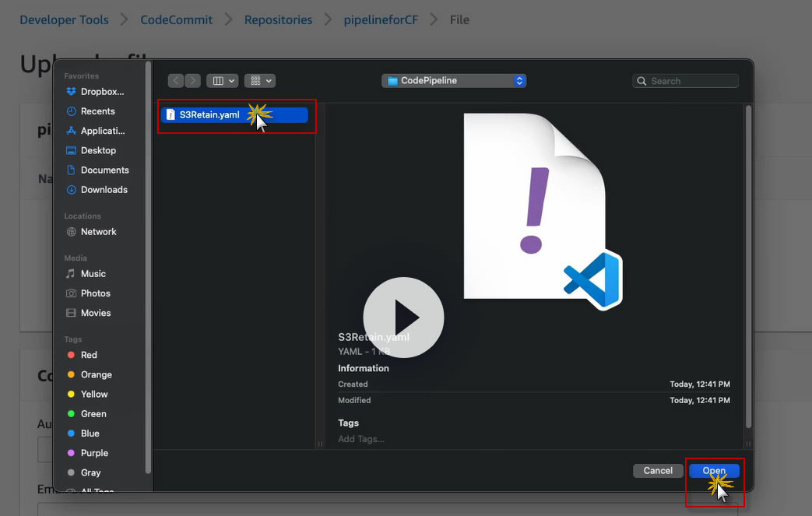Click the sidebar vertical scrollbar

click(x=148, y=268)
